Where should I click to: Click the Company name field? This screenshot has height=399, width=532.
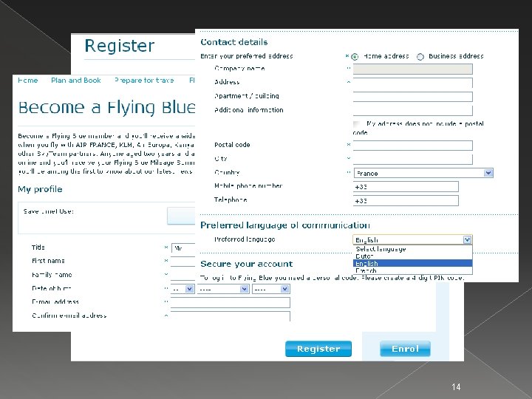point(412,69)
